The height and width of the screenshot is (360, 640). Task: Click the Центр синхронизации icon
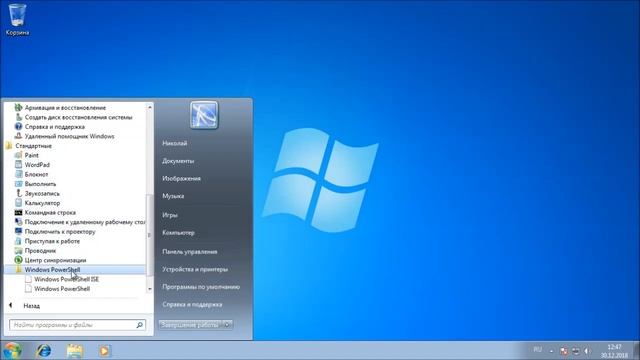pos(18,260)
